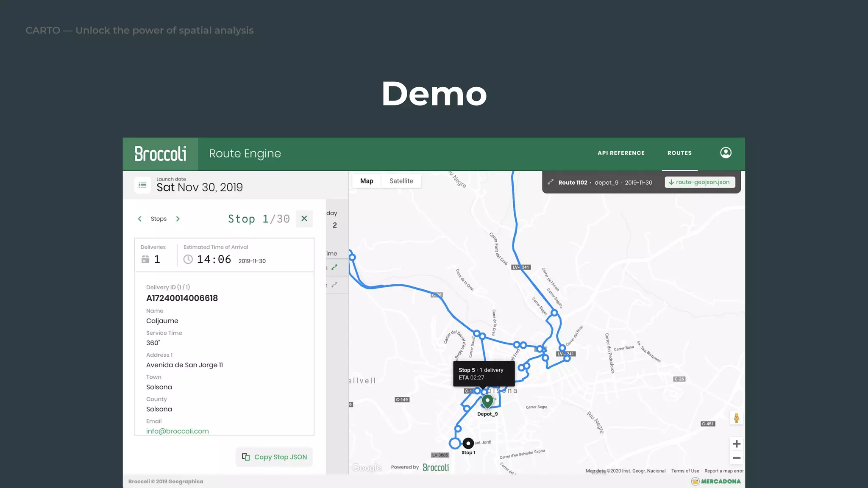Click the info@broccoli.com email link
Viewport: 868px width, 488px height.
pos(178,431)
